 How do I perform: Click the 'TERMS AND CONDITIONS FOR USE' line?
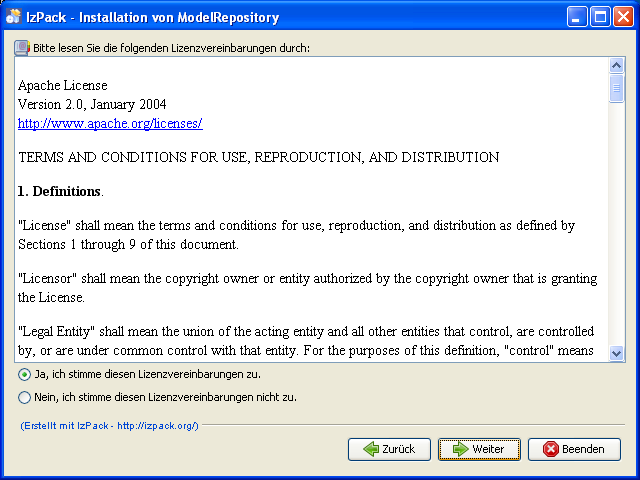coord(259,158)
